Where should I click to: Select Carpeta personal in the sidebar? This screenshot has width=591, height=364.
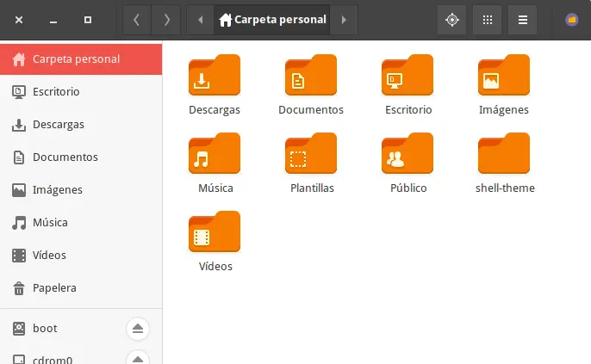[x=81, y=59]
